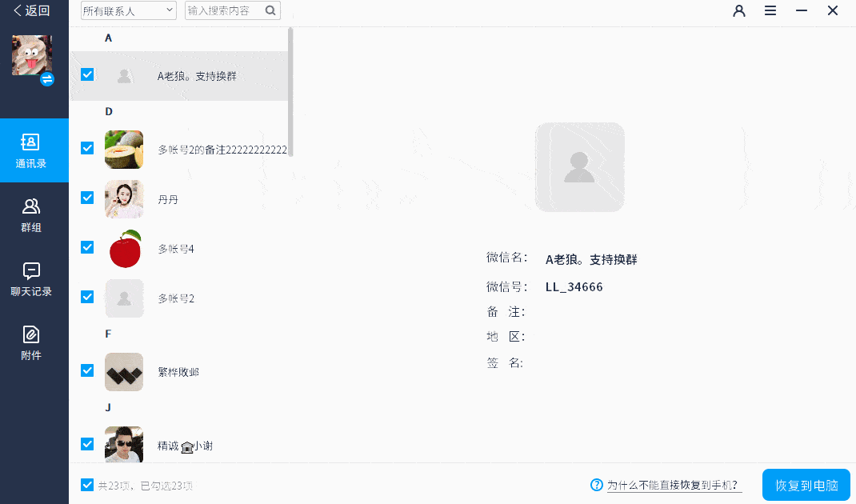Click the section letter J header
Viewport: 856px width, 504px height.
pos(108,407)
